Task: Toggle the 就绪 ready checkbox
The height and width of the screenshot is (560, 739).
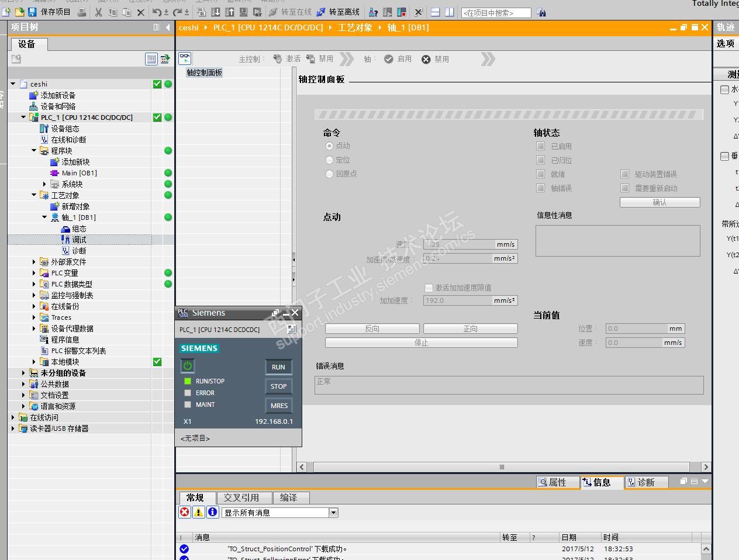Action: pos(541,174)
